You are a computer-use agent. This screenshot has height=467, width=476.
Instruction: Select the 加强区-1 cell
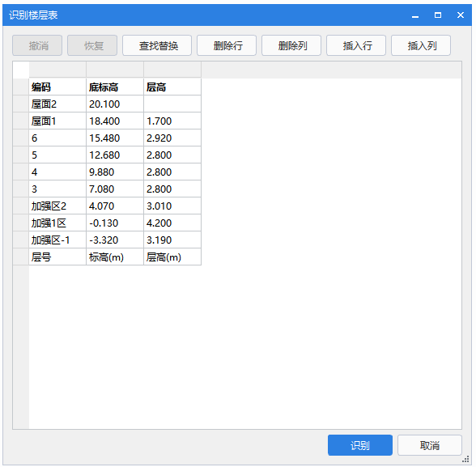pyautogui.click(x=57, y=240)
